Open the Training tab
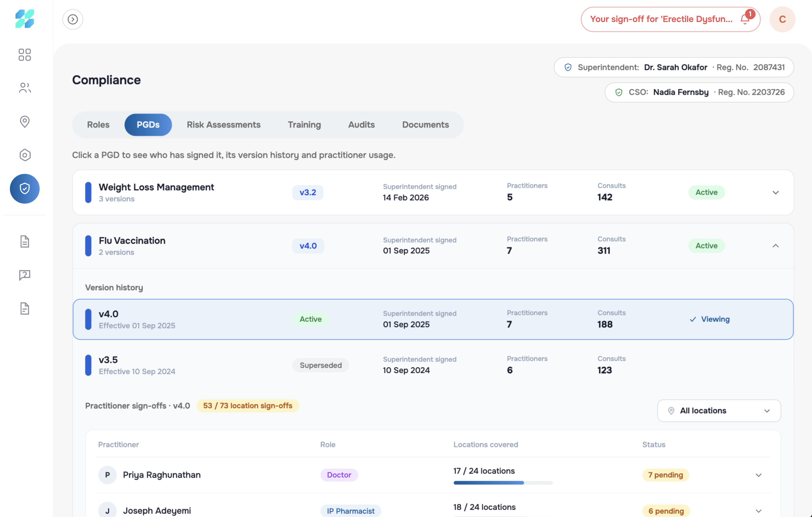 pos(304,125)
